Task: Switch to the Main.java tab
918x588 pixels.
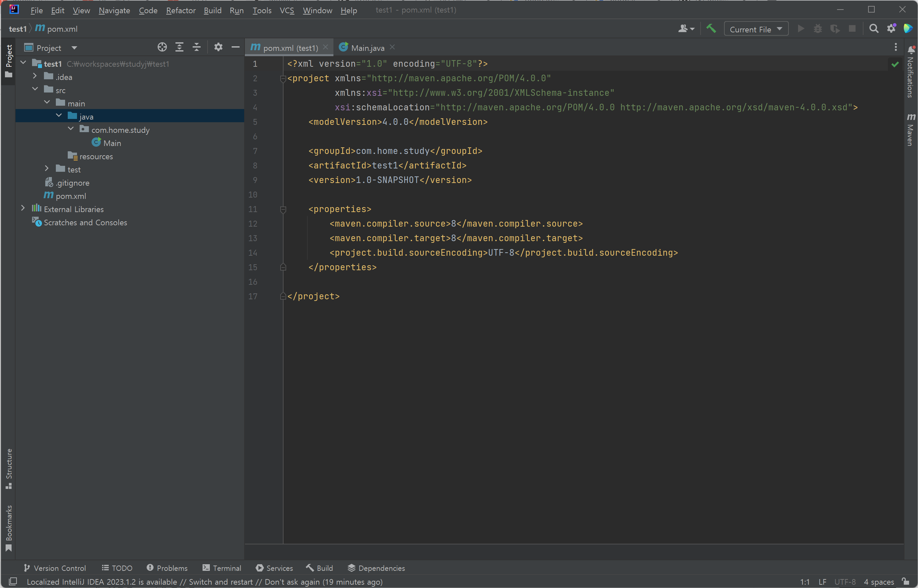Action: (x=367, y=48)
